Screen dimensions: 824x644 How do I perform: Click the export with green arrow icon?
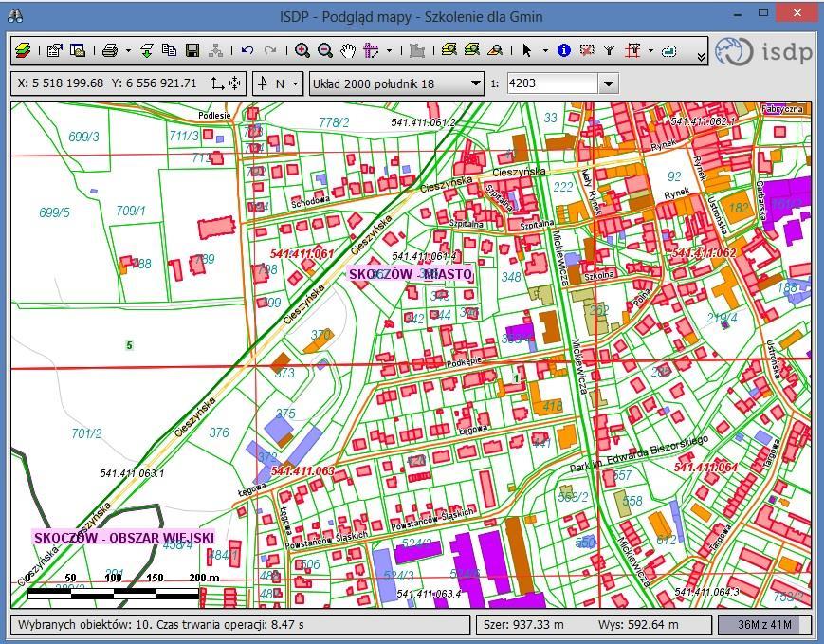147,50
